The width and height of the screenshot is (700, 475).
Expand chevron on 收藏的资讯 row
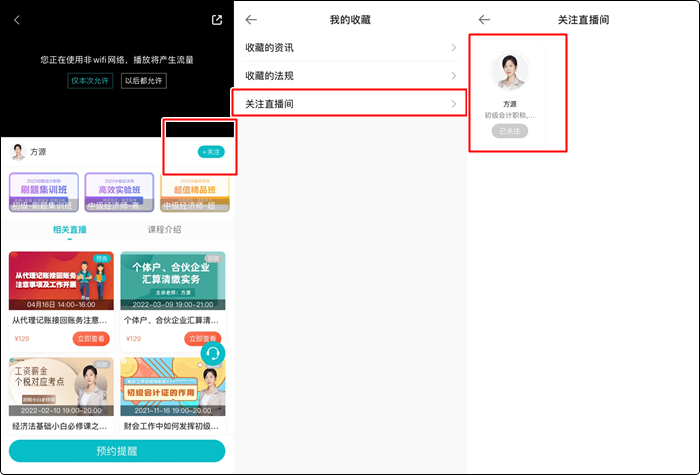(454, 47)
